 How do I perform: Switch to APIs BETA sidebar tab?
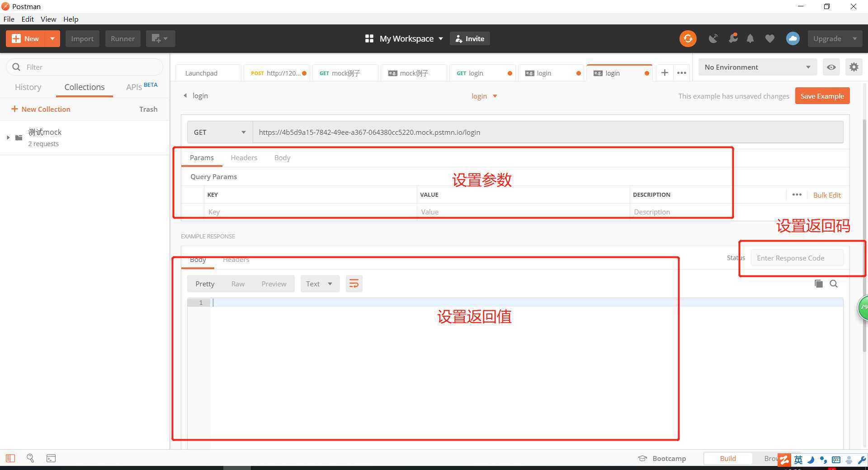[x=142, y=86]
